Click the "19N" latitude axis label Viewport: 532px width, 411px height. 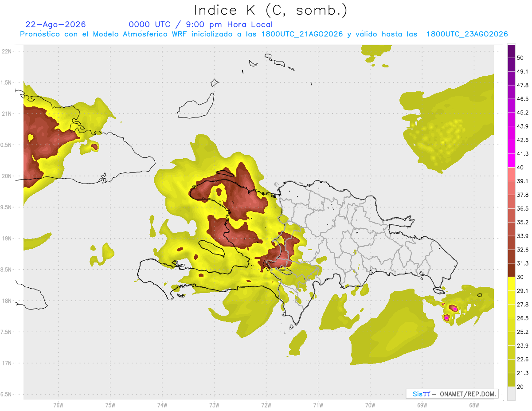7,239
